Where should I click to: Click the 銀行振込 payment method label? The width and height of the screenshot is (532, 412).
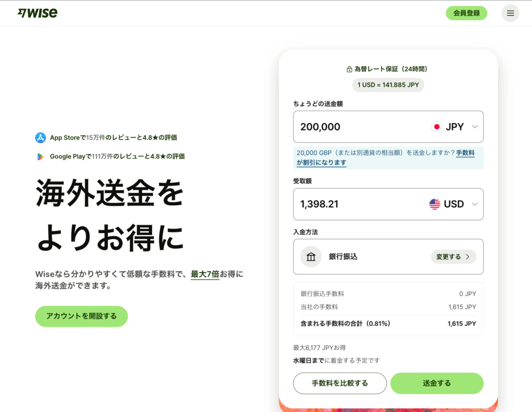(343, 257)
